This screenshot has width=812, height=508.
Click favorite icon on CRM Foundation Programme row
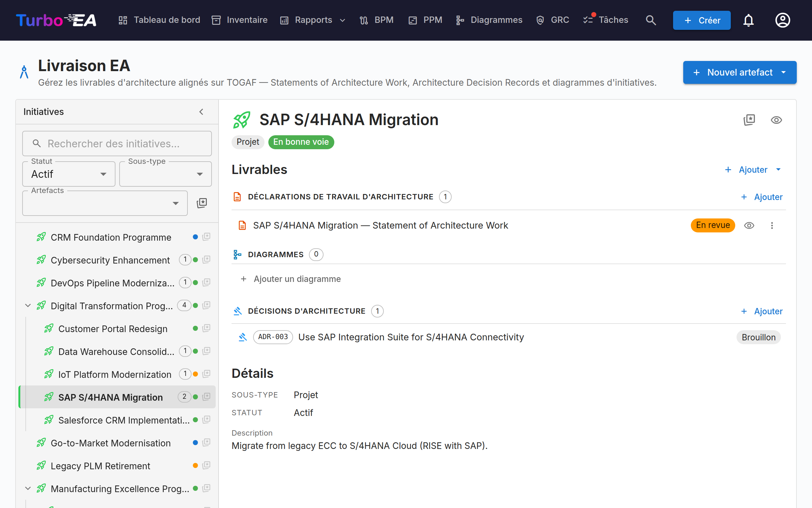click(206, 237)
